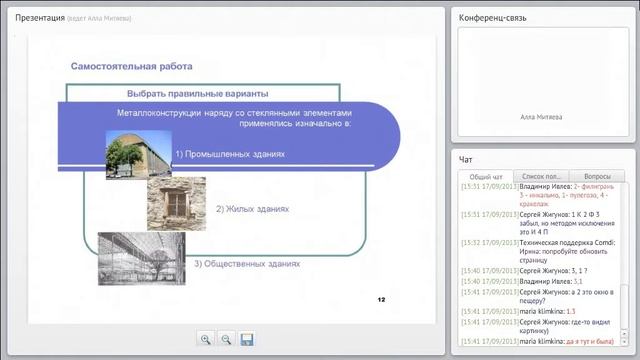The image size is (640, 360).
Task: Click Владимир Ивлев's message starting '2- филигрань'
Action: (x=567, y=195)
